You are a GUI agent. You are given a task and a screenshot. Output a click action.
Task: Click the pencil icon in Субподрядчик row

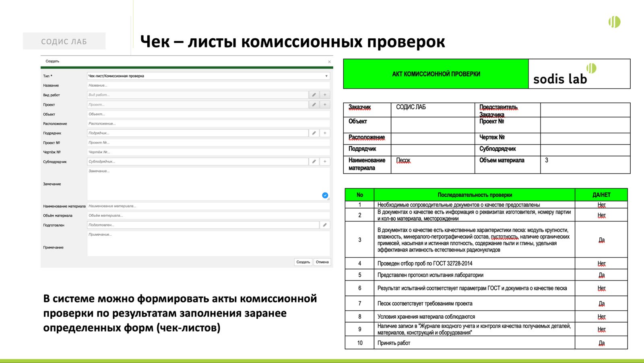click(x=314, y=162)
